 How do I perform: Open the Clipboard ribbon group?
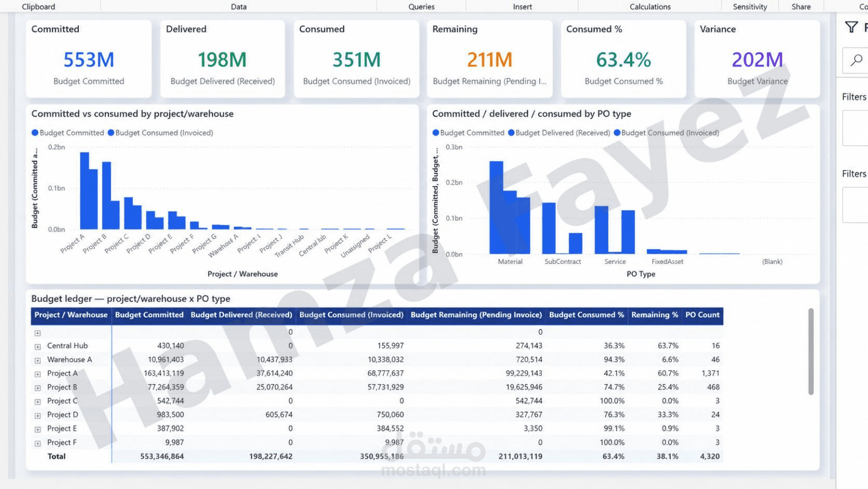38,6
